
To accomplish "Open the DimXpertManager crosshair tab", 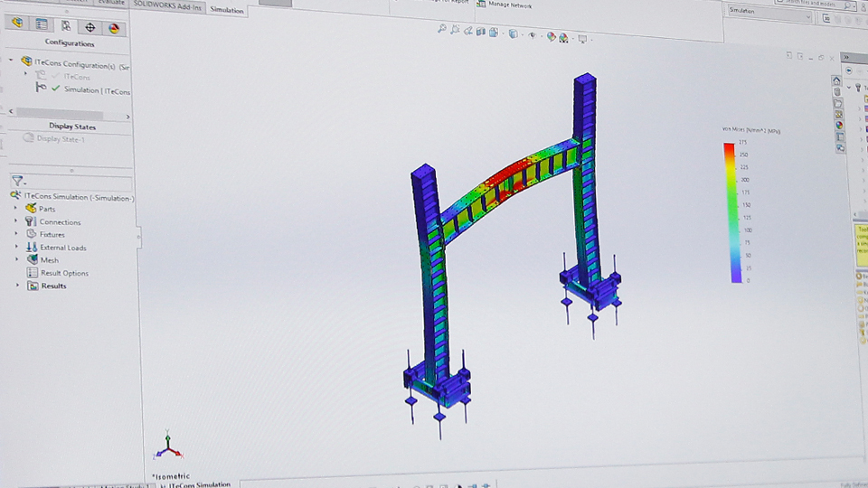I will (x=90, y=26).
